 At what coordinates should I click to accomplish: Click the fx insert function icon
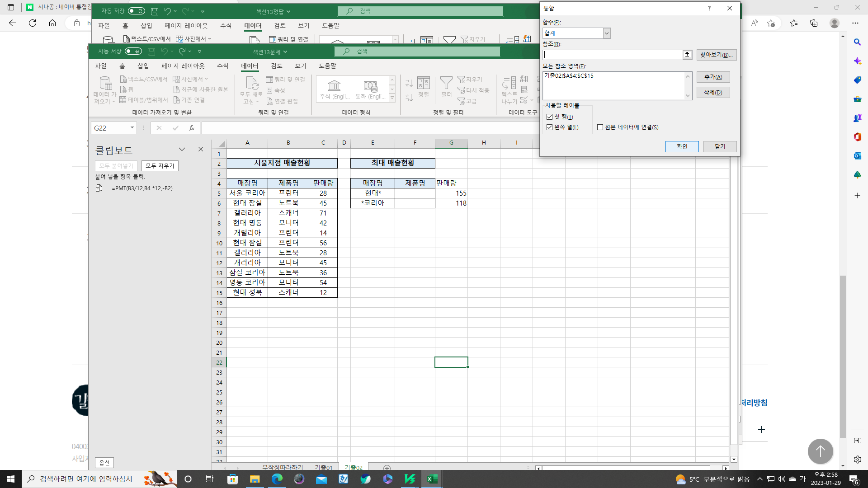pyautogui.click(x=192, y=128)
